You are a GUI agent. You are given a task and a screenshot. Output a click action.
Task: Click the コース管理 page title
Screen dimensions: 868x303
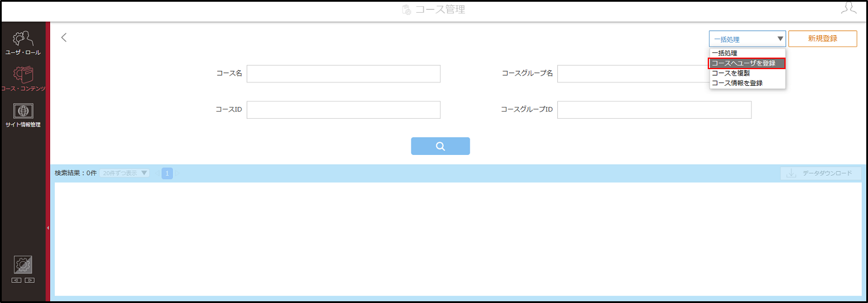click(440, 9)
